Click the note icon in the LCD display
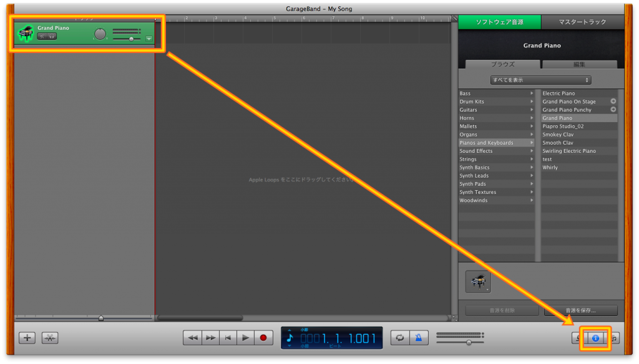 (x=290, y=338)
